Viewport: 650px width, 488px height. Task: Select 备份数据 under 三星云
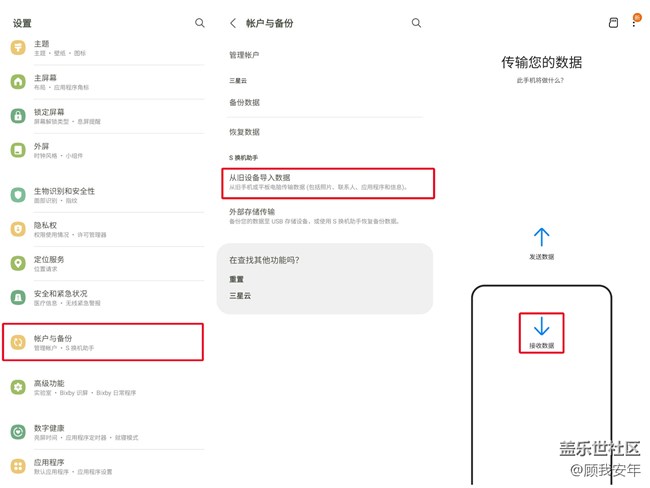pyautogui.click(x=245, y=102)
